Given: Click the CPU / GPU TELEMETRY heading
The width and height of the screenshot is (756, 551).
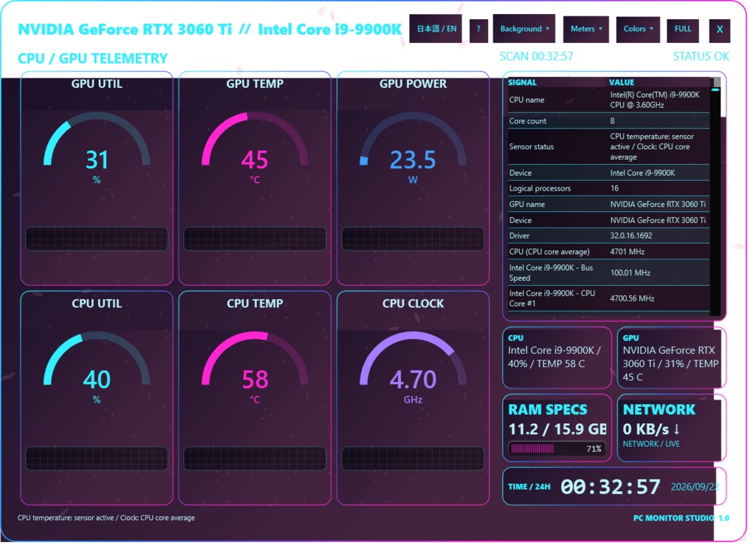Looking at the screenshot, I should point(94,59).
